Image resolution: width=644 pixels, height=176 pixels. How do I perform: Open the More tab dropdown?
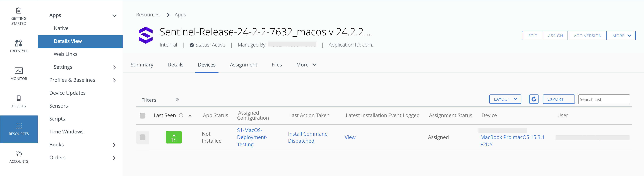point(306,65)
